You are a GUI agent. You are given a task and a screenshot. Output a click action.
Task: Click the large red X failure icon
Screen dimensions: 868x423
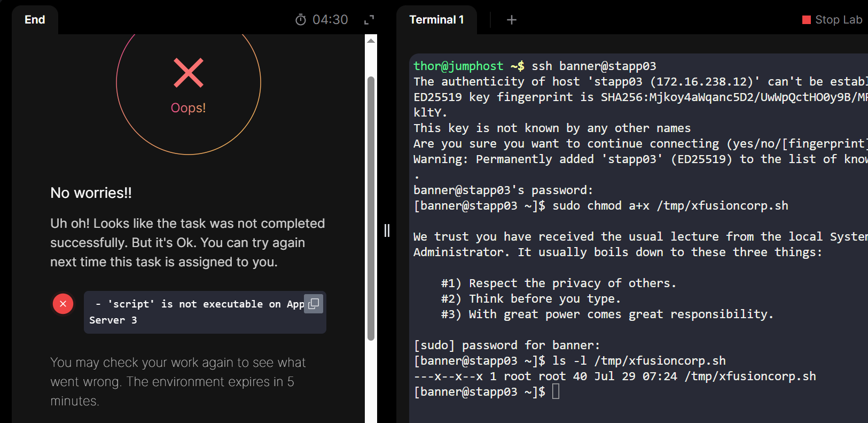189,73
